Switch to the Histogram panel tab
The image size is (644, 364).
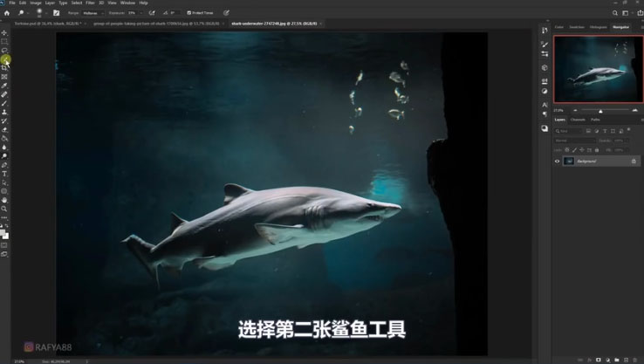pos(598,27)
